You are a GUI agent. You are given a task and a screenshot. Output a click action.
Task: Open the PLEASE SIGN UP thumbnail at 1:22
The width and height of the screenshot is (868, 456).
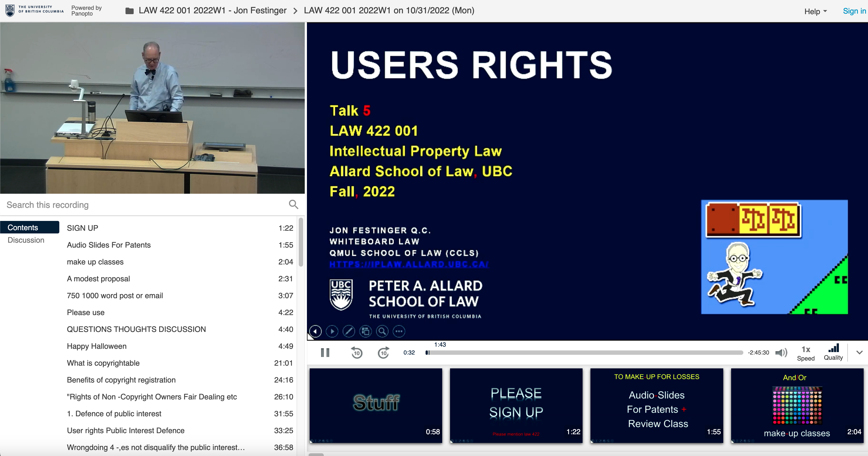516,405
